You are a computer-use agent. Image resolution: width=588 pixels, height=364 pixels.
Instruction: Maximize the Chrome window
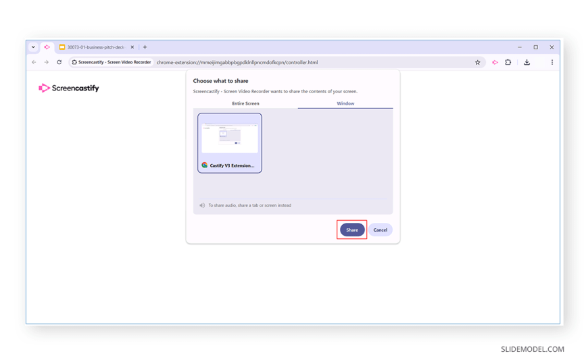tap(536, 47)
